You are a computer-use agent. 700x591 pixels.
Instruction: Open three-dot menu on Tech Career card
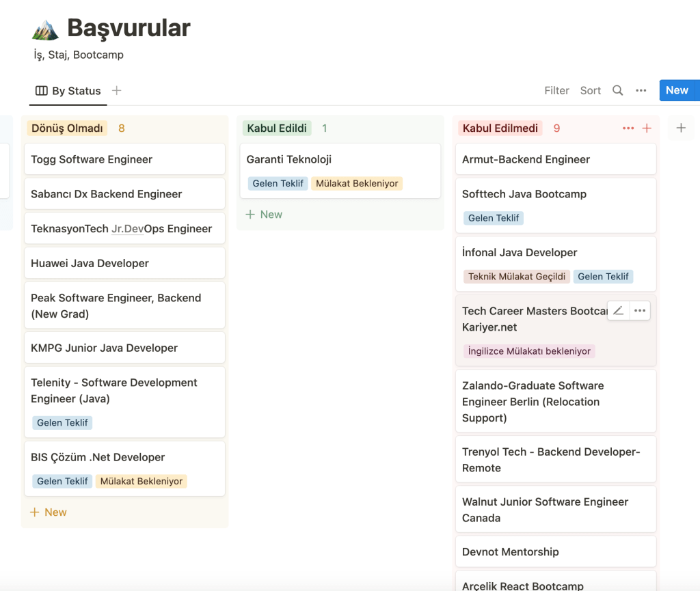pos(640,311)
